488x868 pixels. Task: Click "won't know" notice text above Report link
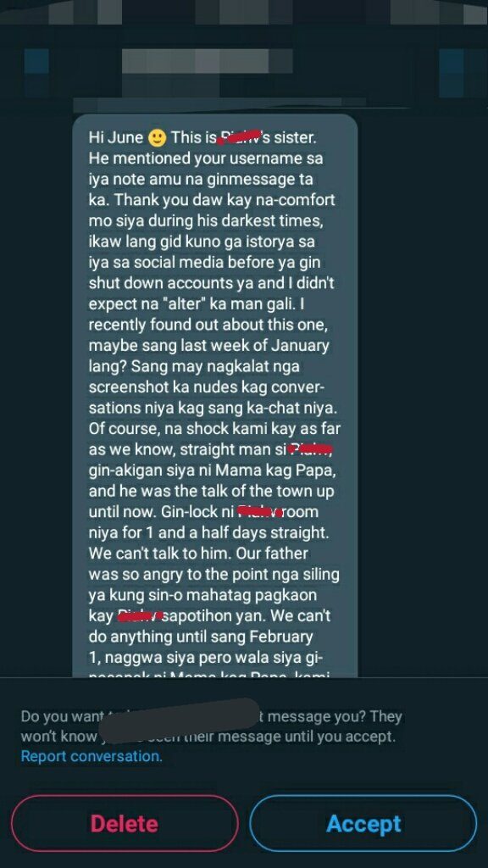pyautogui.click(x=58, y=737)
